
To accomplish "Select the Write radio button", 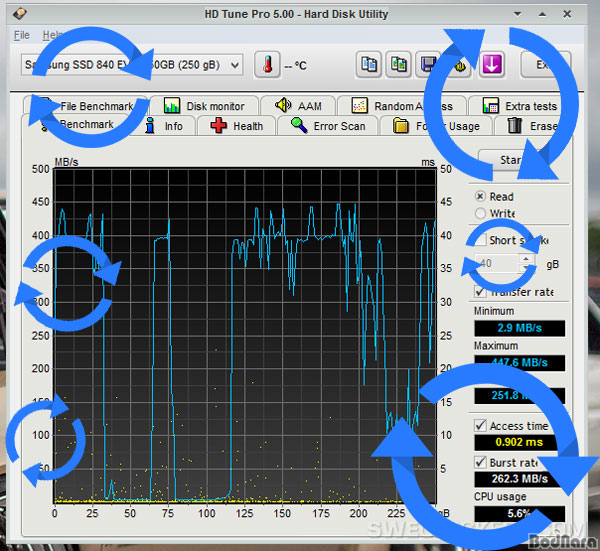I will click(481, 213).
